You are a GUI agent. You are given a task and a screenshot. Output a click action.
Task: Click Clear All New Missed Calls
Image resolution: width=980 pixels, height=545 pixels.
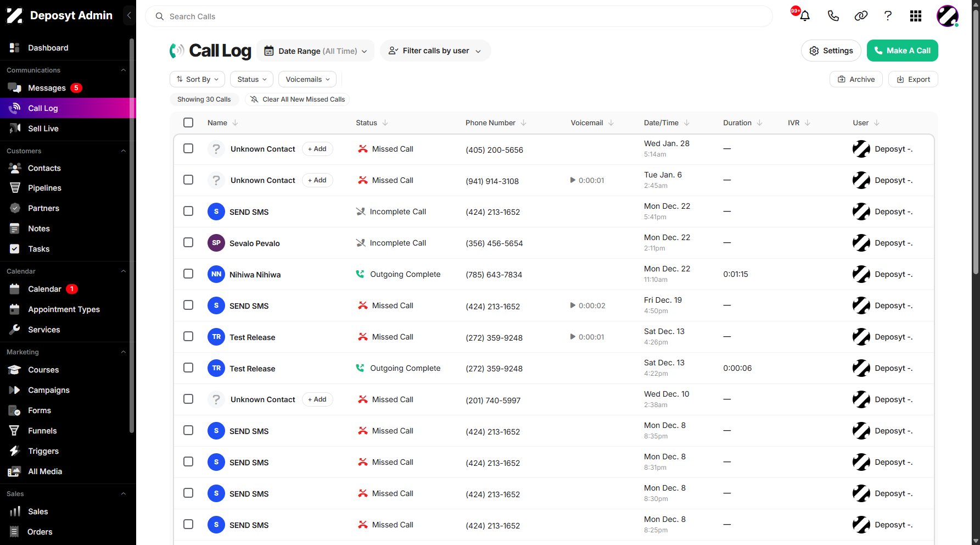pyautogui.click(x=298, y=99)
